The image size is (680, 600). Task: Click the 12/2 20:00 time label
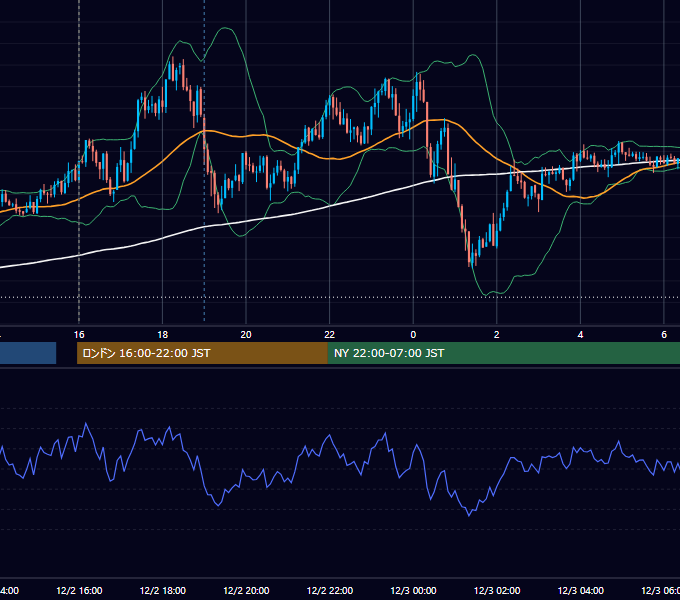(x=246, y=590)
